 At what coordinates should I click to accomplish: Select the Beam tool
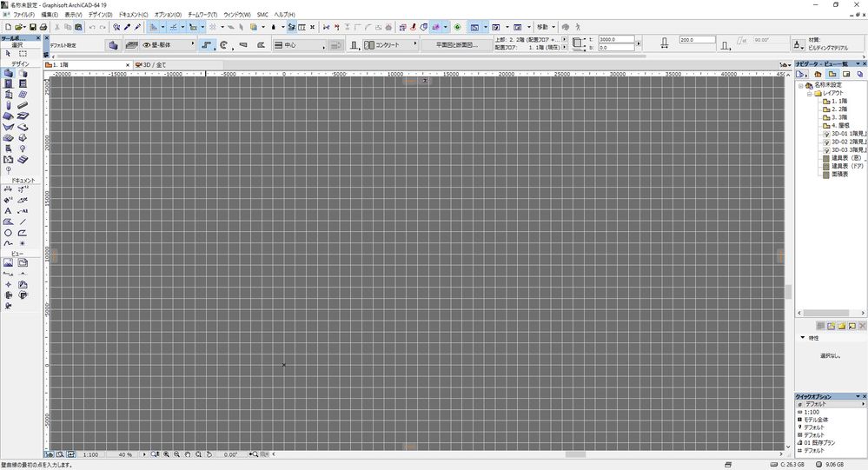click(23, 105)
